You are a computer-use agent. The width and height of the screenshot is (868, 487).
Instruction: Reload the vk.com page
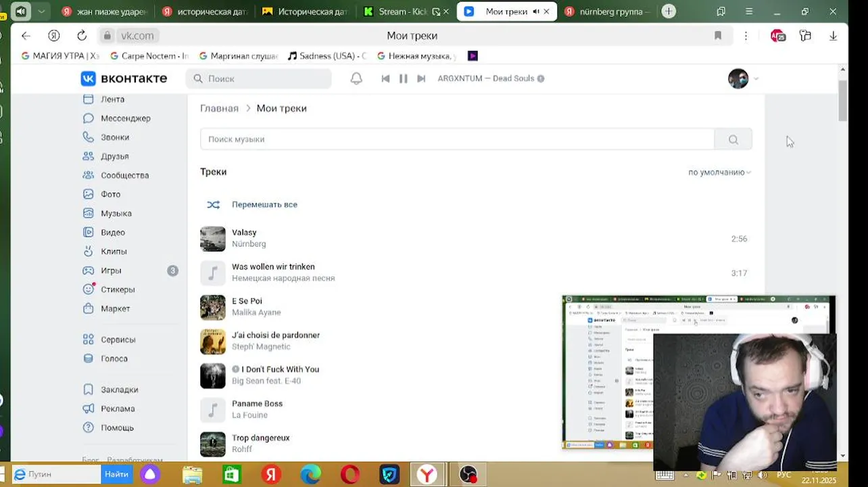coord(82,36)
